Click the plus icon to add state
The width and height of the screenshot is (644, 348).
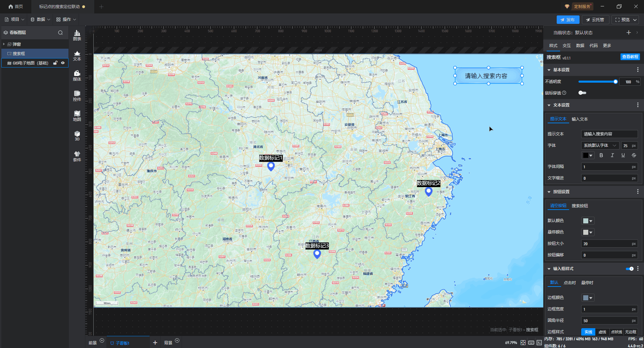[629, 33]
